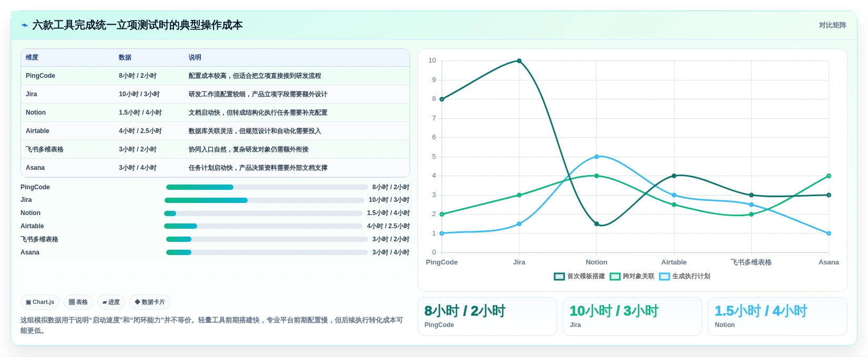868x357 pixels.
Task: Click the Airtable label in progress list
Action: point(32,226)
